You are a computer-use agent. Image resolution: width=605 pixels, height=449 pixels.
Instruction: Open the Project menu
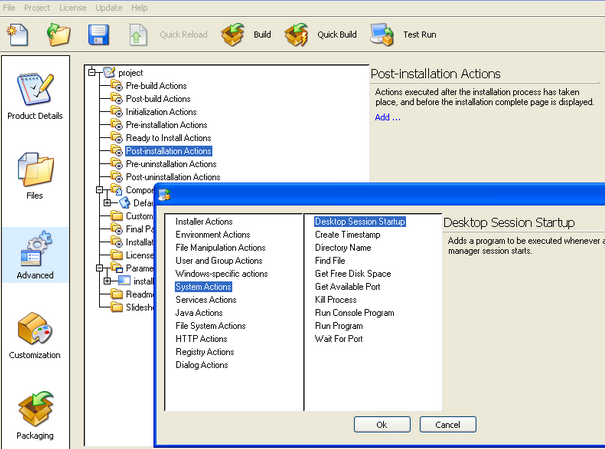(37, 8)
